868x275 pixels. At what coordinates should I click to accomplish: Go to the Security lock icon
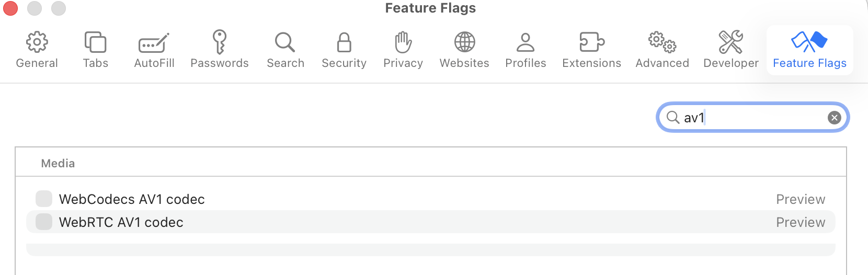click(344, 43)
